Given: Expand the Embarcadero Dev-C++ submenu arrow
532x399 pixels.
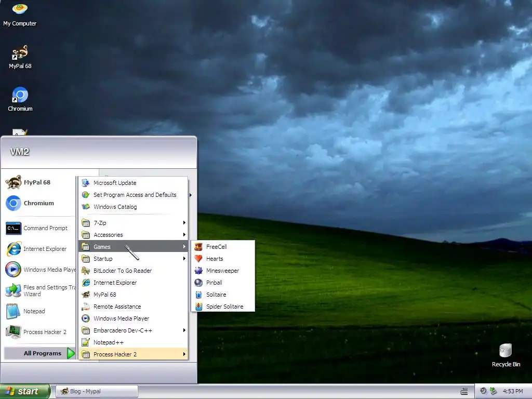Looking at the screenshot, I should [x=184, y=330].
